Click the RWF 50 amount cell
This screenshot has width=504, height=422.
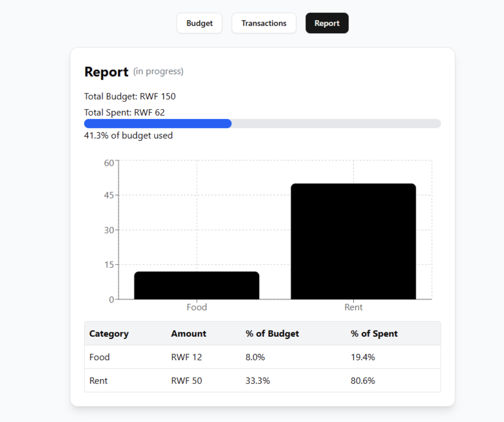[186, 380]
